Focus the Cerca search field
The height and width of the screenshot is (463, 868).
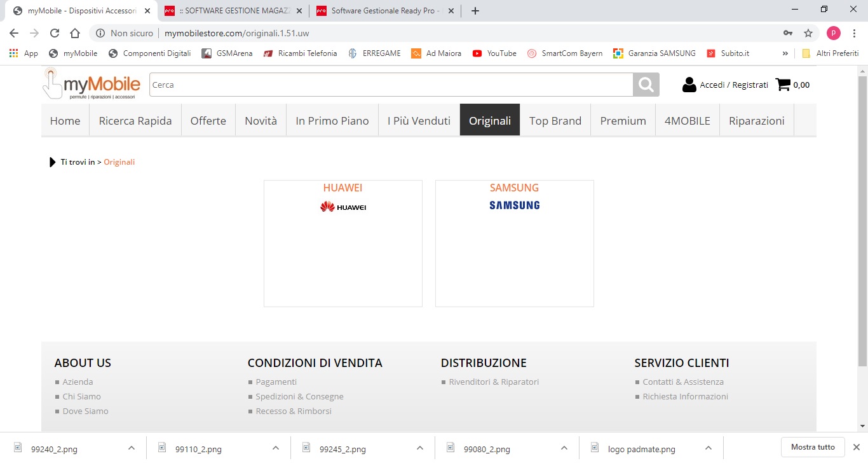point(391,85)
